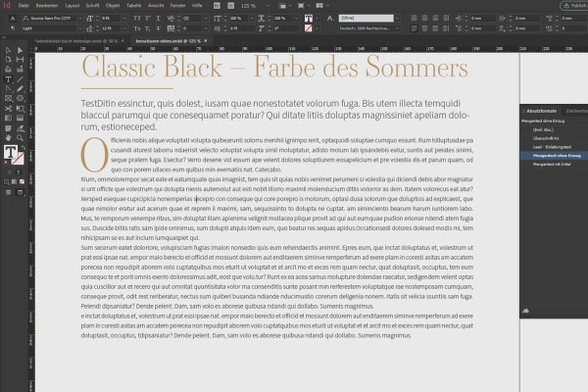
Task: Open the Schrift menu
Action: tap(92, 6)
